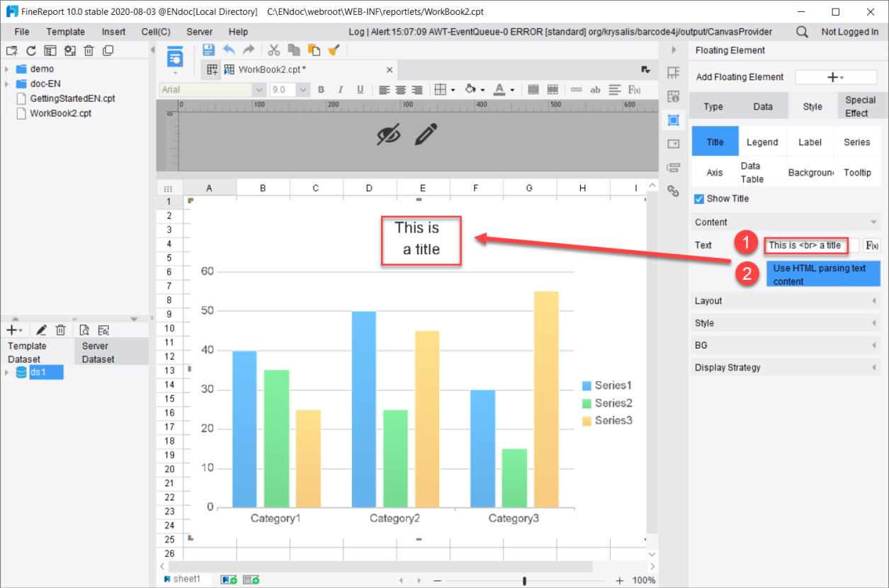889x588 pixels.
Task: Cut the selection with the scissors icon
Action: (x=274, y=50)
